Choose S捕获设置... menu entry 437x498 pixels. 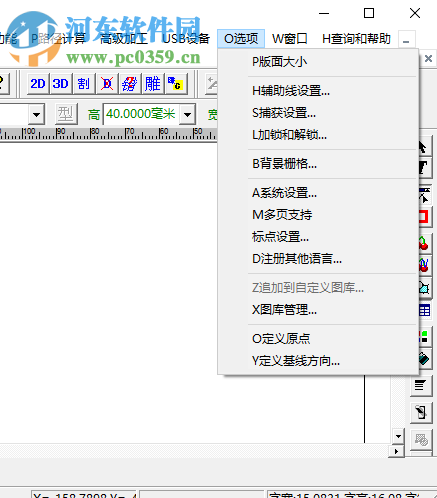[x=318, y=113]
